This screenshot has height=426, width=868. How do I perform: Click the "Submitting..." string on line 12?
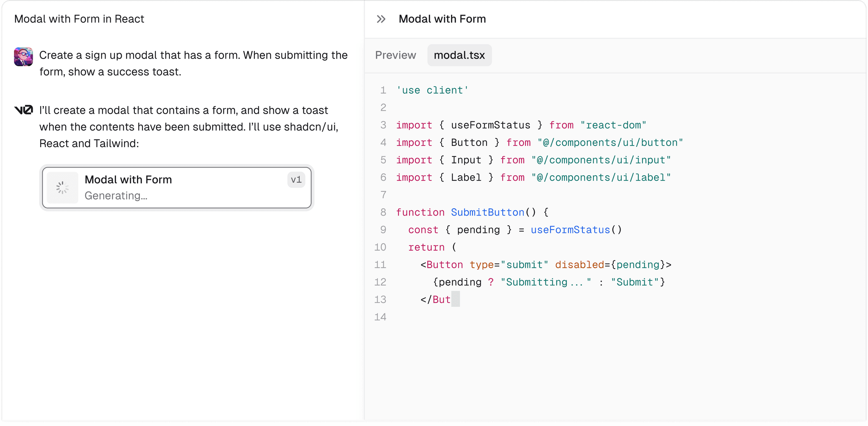click(545, 282)
